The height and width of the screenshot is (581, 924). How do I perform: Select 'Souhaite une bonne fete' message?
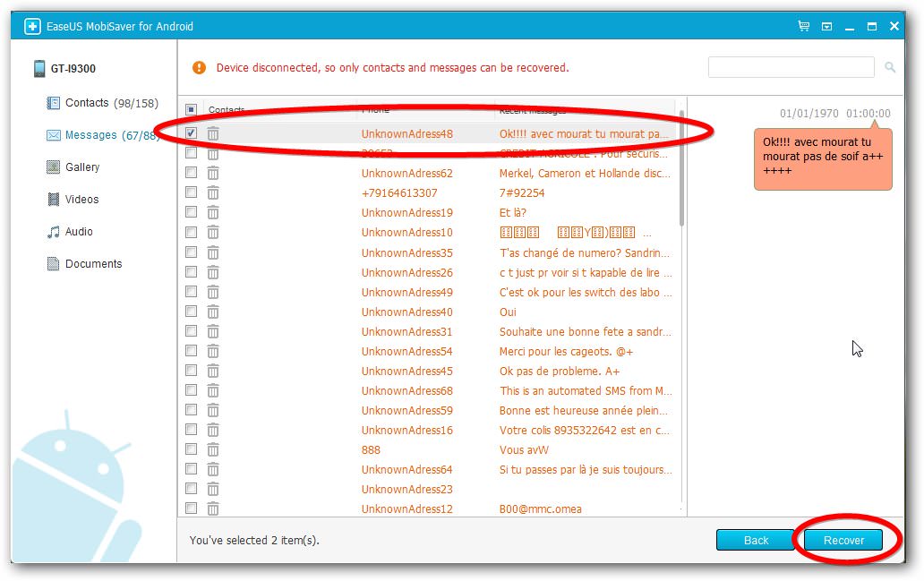tap(586, 332)
